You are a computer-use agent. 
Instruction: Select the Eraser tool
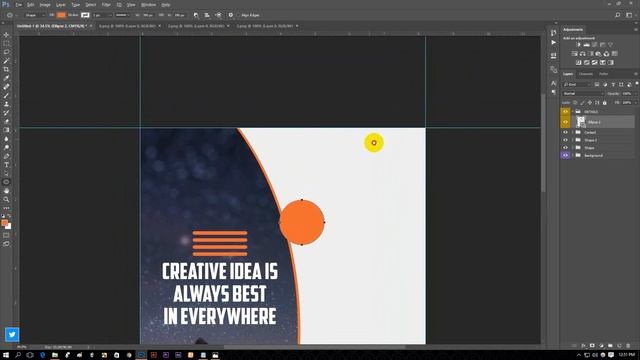[x=6, y=121]
